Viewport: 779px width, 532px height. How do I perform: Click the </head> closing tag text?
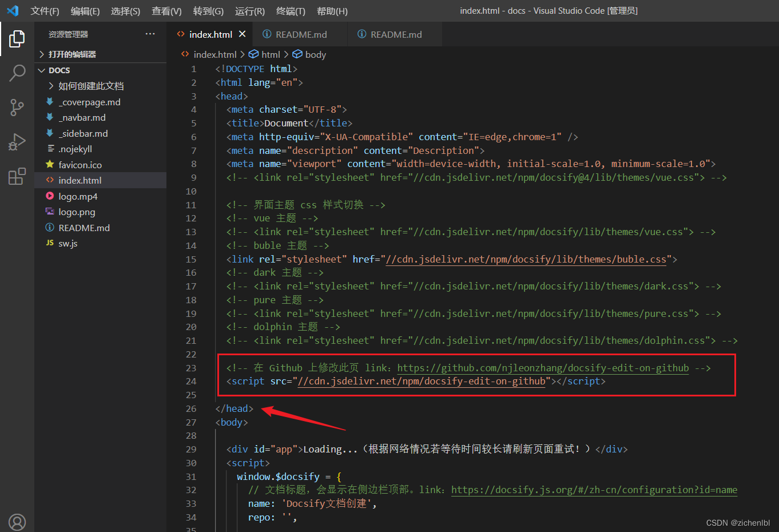point(234,408)
